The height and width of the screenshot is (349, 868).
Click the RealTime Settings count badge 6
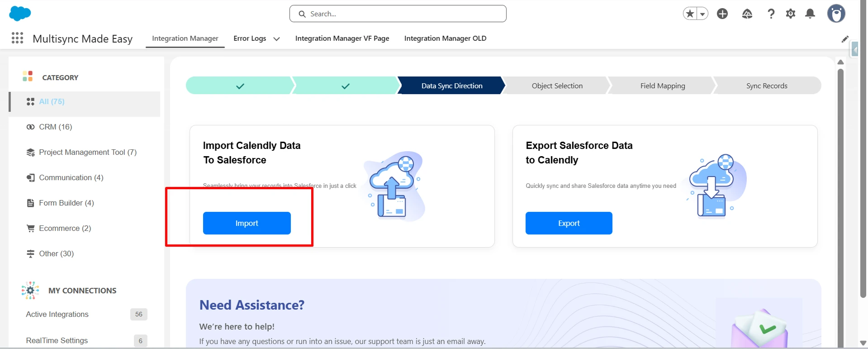(141, 340)
